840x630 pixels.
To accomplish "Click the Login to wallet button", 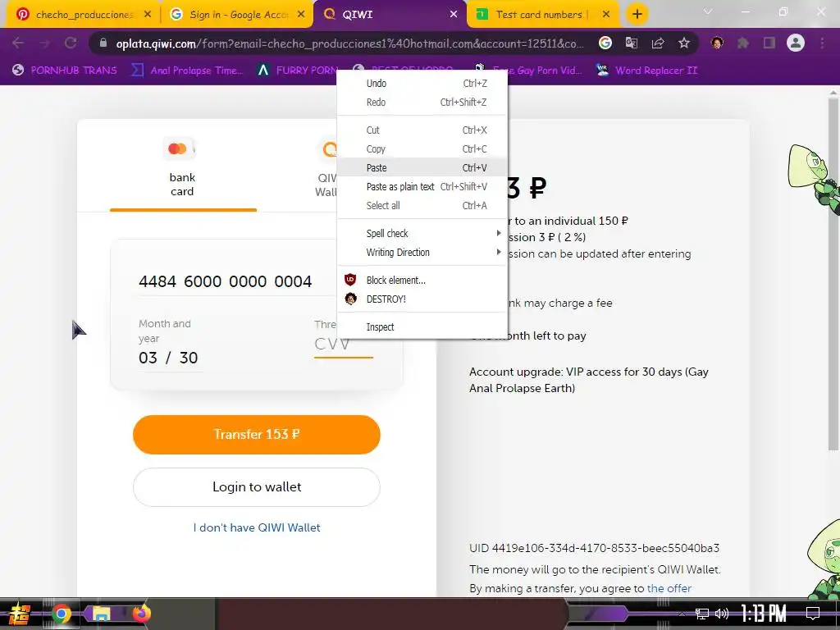I will (257, 487).
